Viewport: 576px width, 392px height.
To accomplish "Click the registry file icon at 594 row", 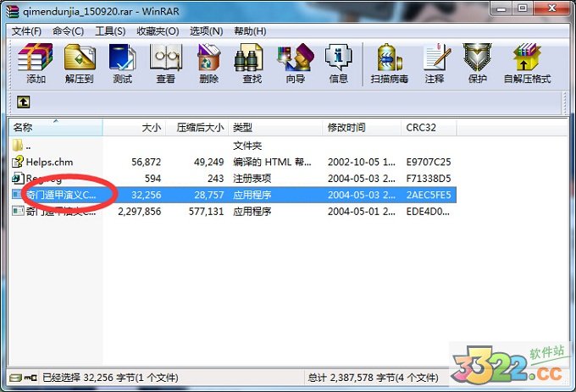I will [18, 179].
